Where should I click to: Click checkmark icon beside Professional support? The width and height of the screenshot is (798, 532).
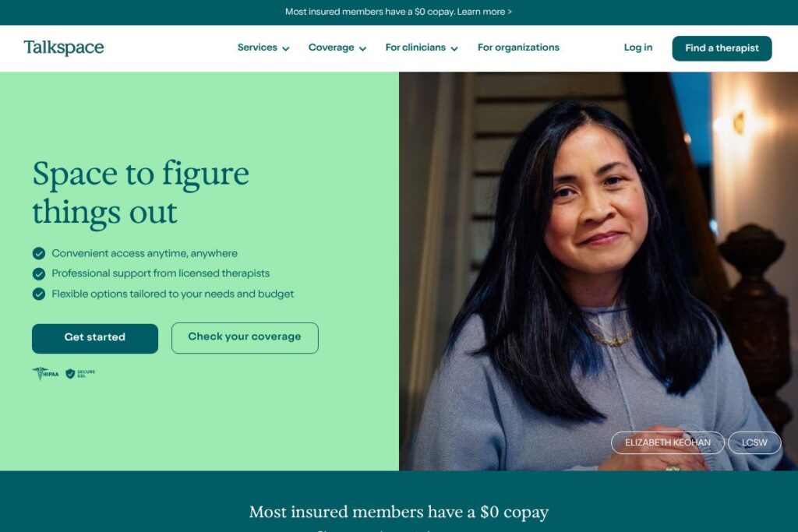coord(39,273)
